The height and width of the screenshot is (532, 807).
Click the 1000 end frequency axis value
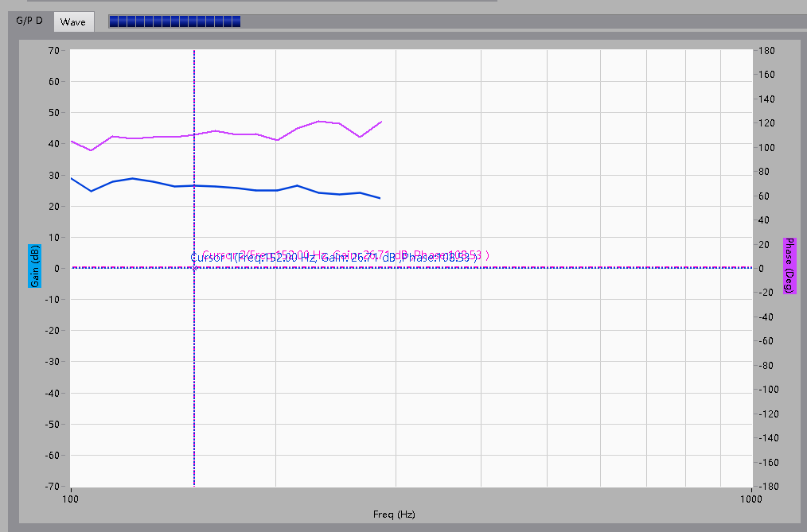coord(751,499)
